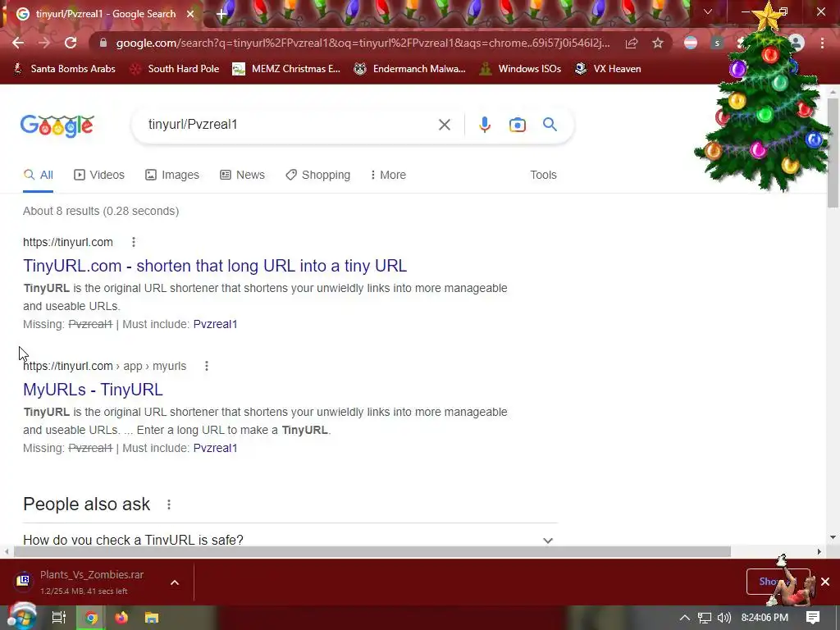Click the horizontal page scrollbar
This screenshot has width=840, height=630.
(372, 552)
